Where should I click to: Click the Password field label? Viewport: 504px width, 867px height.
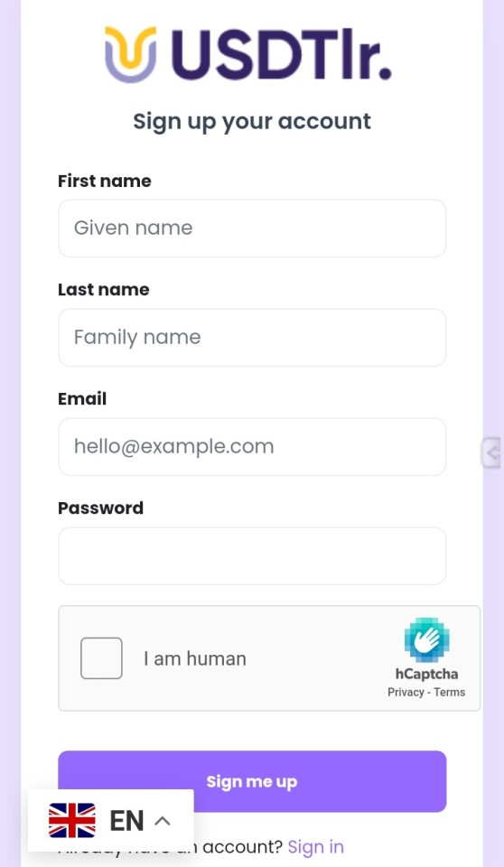click(100, 508)
